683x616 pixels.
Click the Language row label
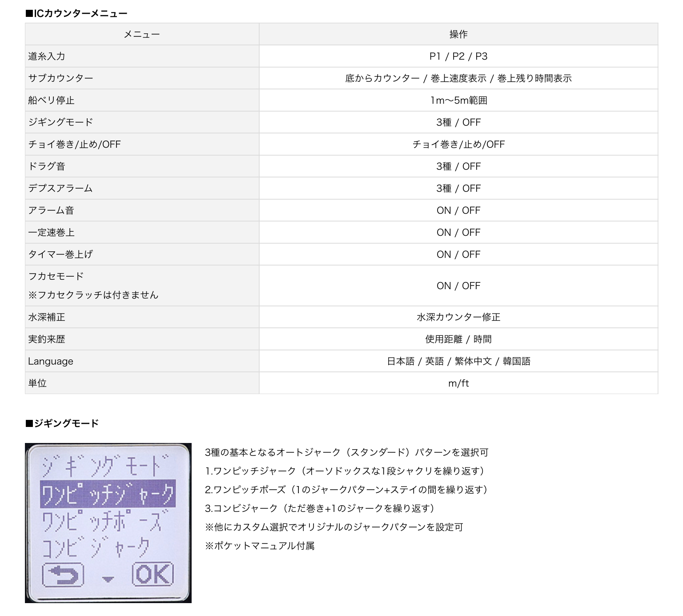(x=51, y=361)
